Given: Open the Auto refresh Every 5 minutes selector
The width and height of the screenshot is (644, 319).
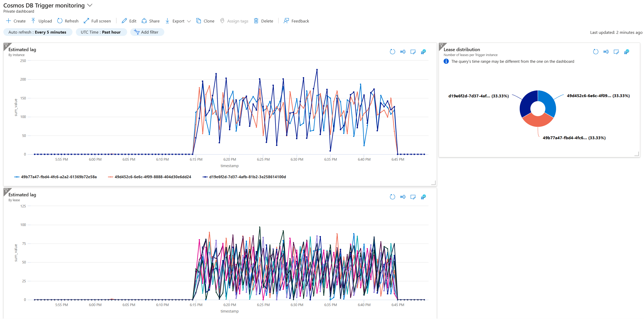Looking at the screenshot, I should tap(38, 32).
